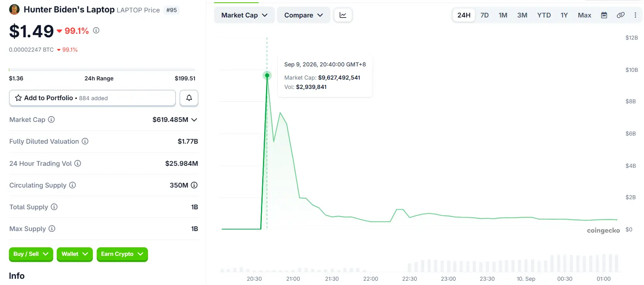This screenshot has width=644, height=285.
Task: Select the 7D time range tab
Action: point(484,15)
